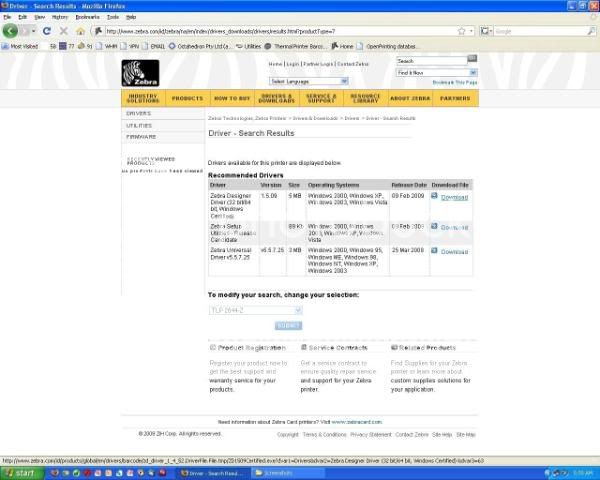Viewport: 600px width, 480px height.
Task: Click the Product Registration section icon
Action: [213, 348]
